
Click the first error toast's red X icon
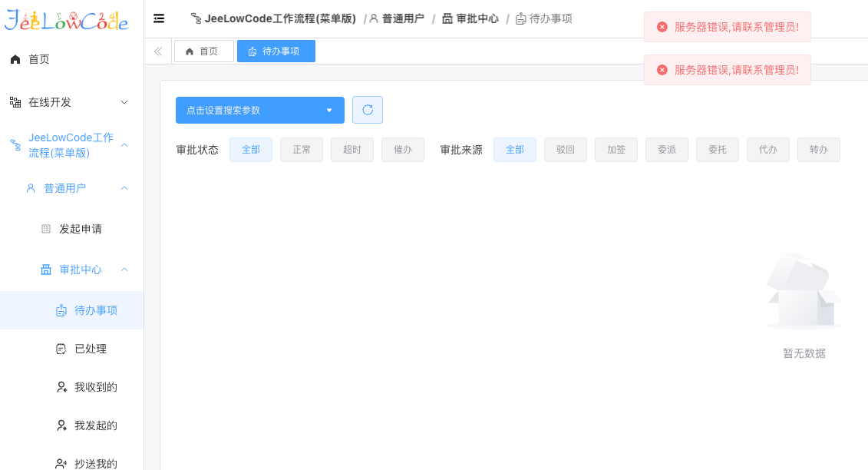pyautogui.click(x=662, y=27)
